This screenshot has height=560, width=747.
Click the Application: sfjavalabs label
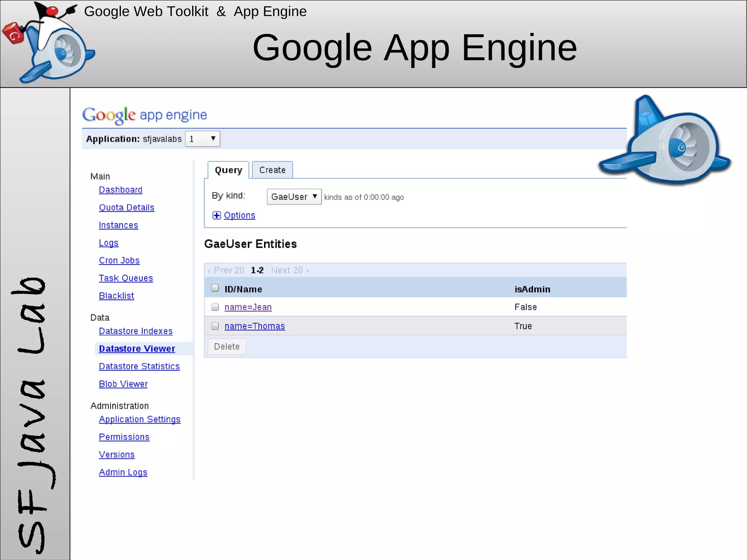[x=134, y=139]
